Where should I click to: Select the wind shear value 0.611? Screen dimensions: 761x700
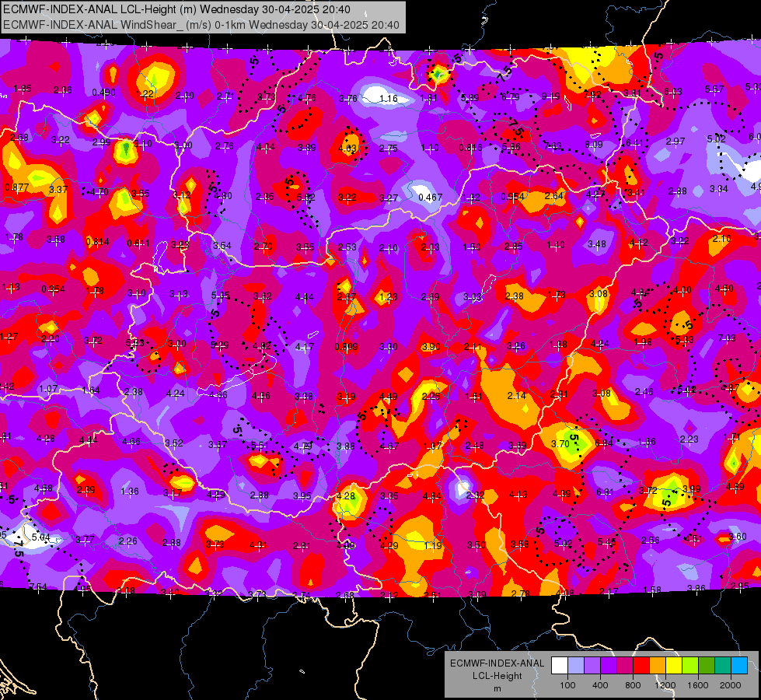click(138, 243)
